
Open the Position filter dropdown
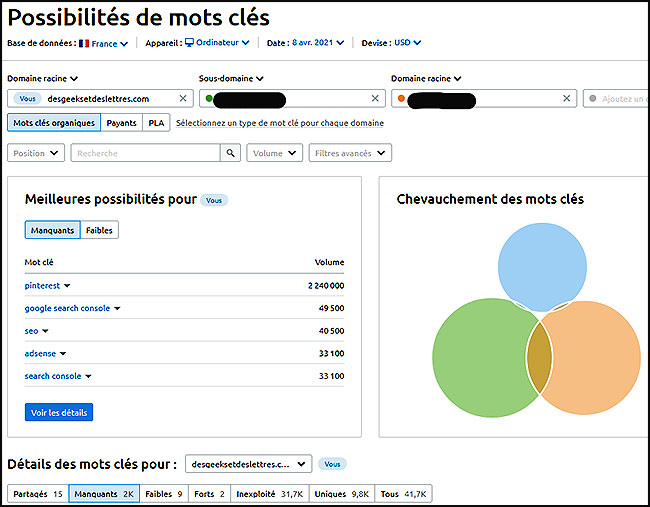click(x=36, y=153)
